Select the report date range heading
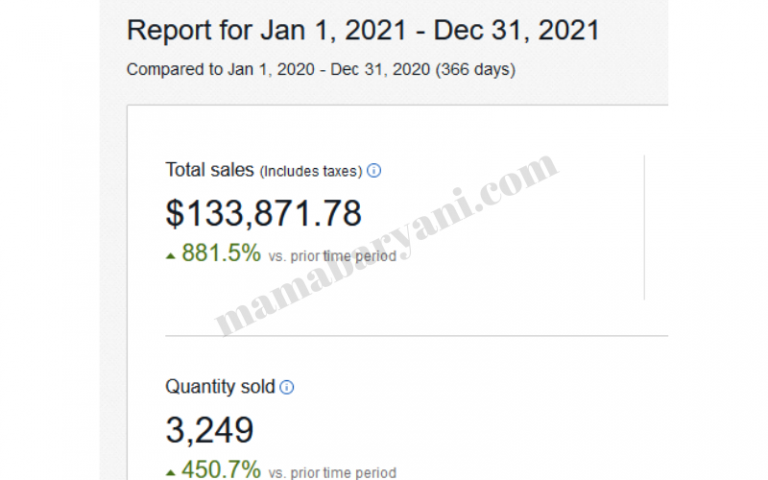This screenshot has width=768, height=480. (363, 30)
